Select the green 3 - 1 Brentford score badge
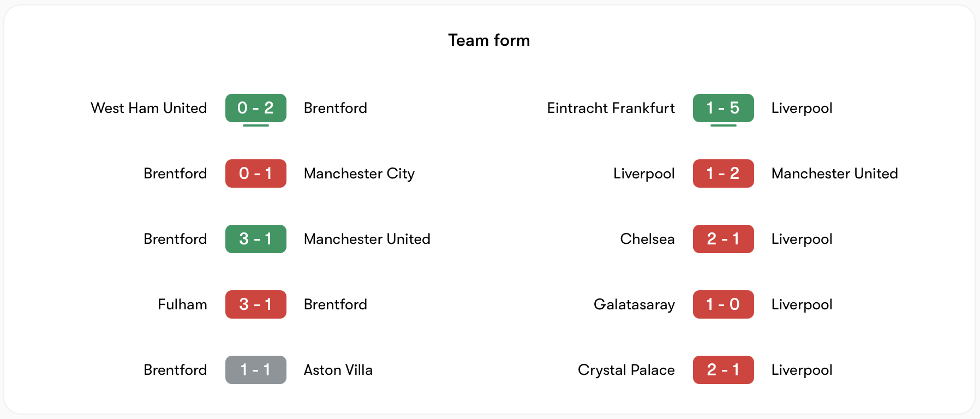The image size is (980, 419). [x=255, y=239]
